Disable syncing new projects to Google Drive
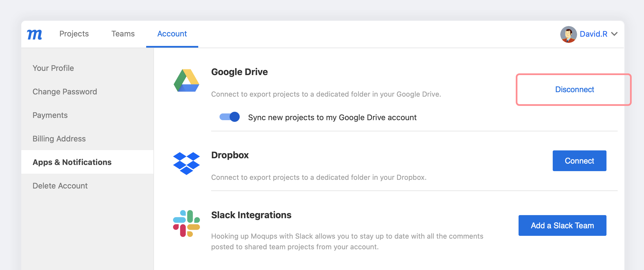The height and width of the screenshot is (270, 644). click(229, 117)
